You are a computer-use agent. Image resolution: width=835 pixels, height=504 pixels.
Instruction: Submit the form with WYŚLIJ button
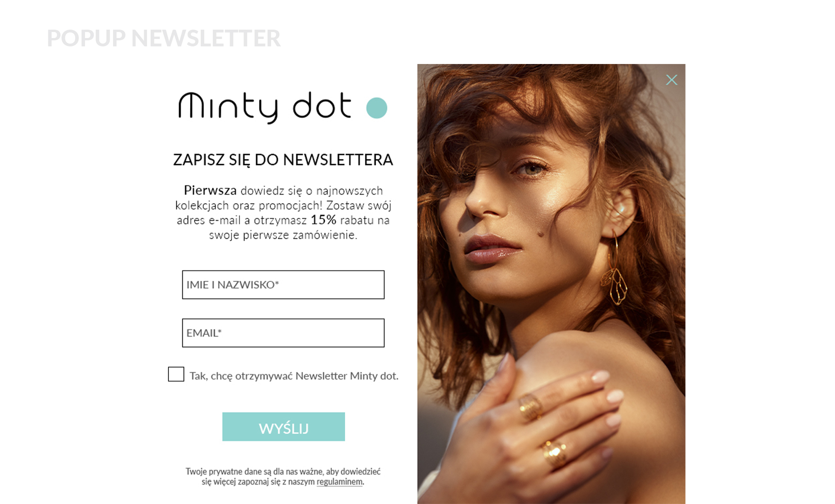pos(283,427)
